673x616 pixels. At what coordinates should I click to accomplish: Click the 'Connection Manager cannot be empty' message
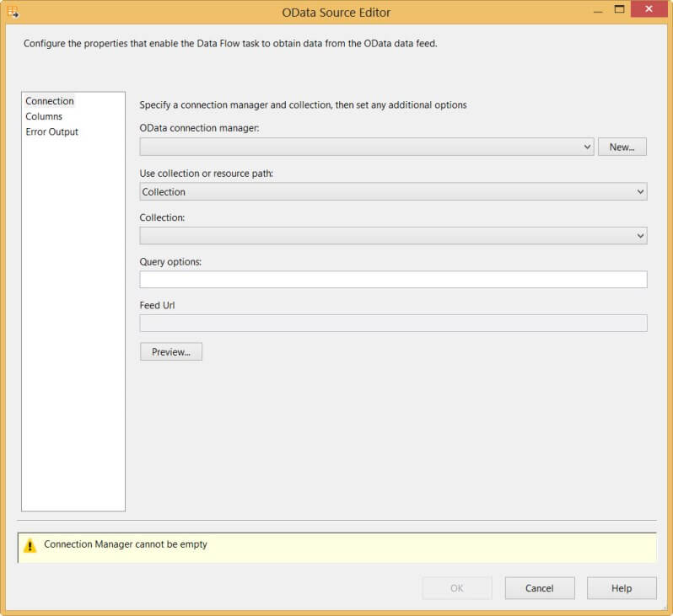click(x=126, y=544)
